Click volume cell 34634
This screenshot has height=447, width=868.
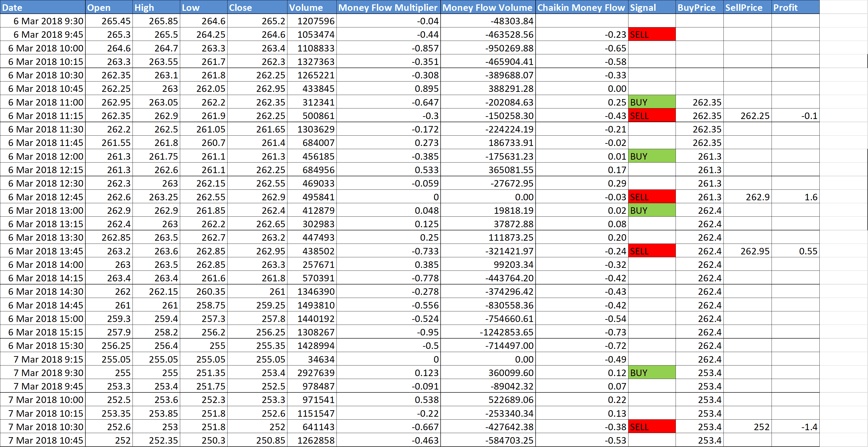point(312,359)
